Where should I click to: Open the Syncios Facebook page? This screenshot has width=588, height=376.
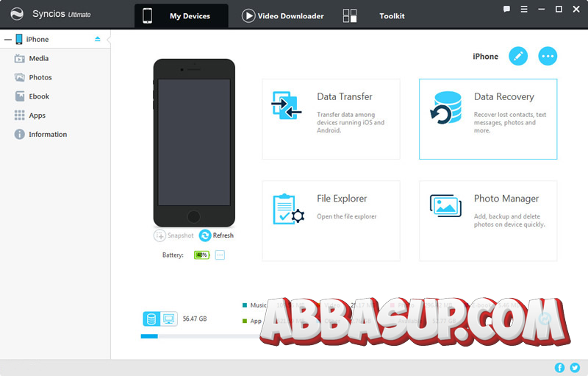point(559,368)
